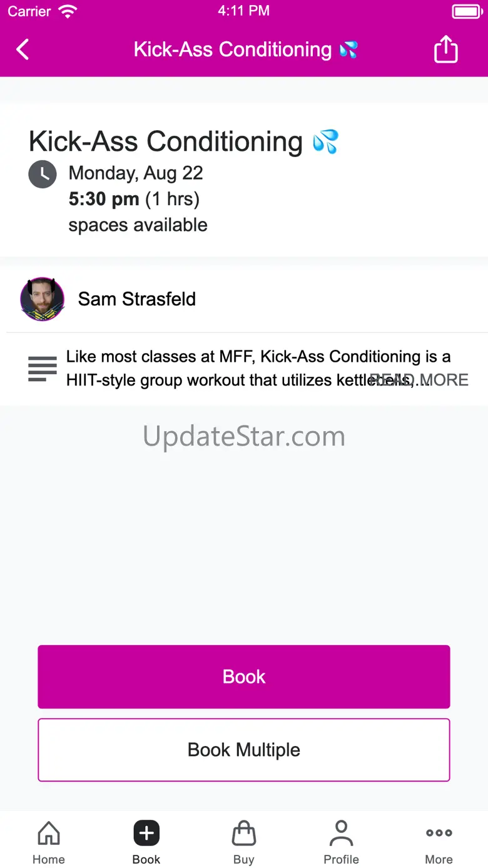The height and width of the screenshot is (868, 488).
Task: Open the Buy tab
Action: click(x=244, y=842)
